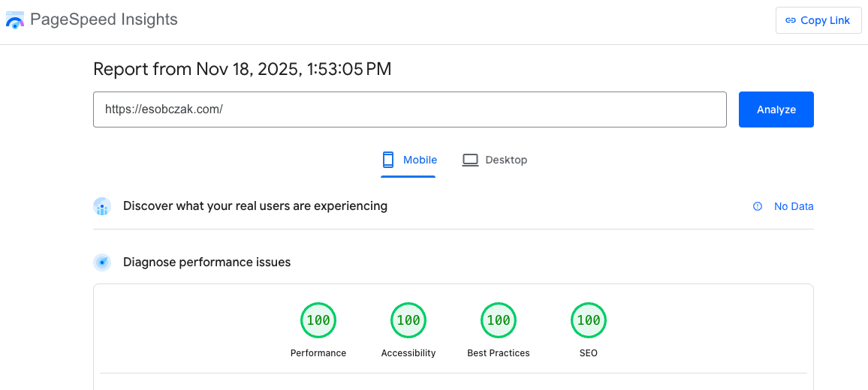Image resolution: width=868 pixels, height=390 pixels.
Task: Click the URL input field
Action: click(410, 109)
